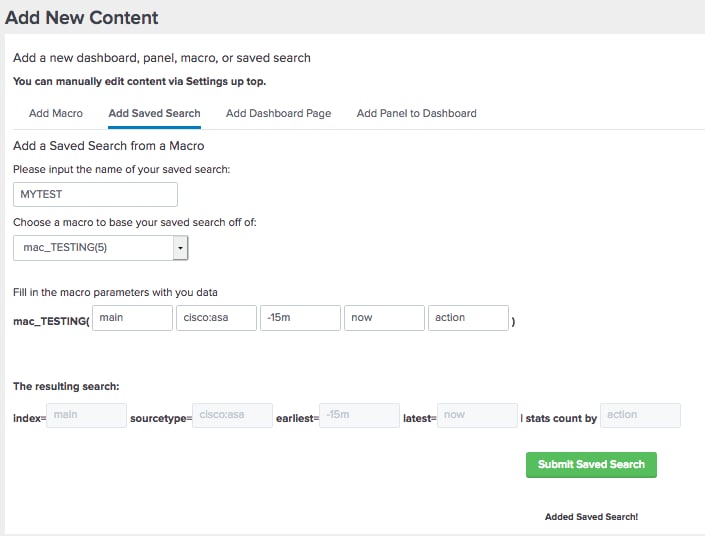Click the 'now' macro parameter field
The width and height of the screenshot is (705, 536).
(x=384, y=318)
